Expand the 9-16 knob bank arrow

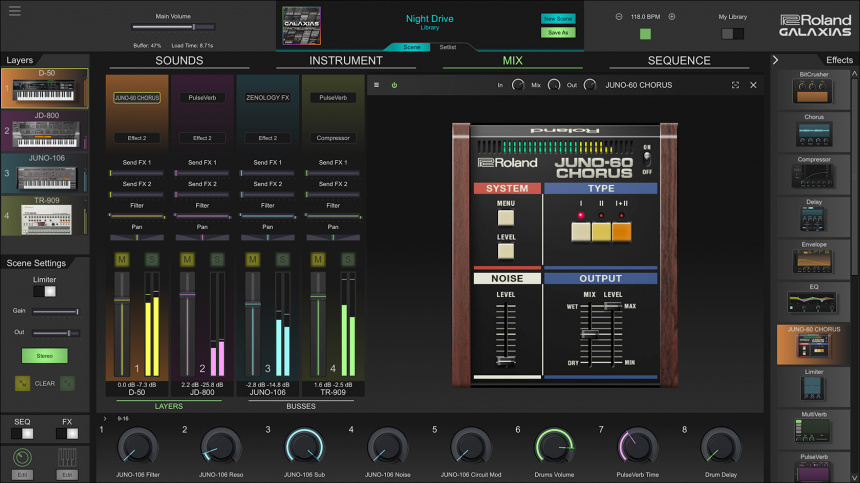click(x=105, y=418)
